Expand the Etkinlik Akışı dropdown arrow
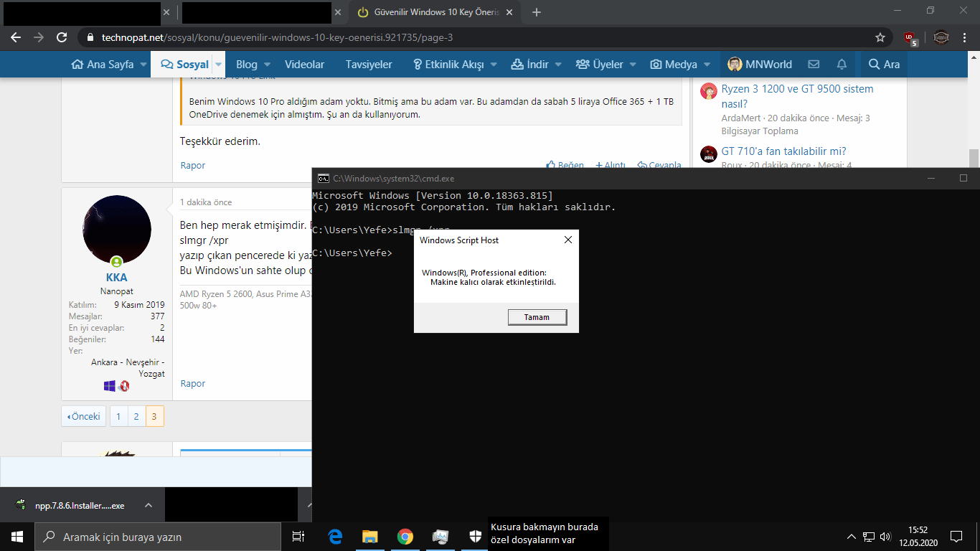 tap(494, 65)
